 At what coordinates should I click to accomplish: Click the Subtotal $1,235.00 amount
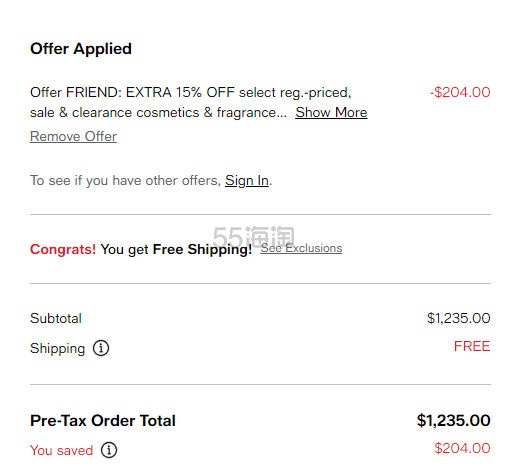coord(459,318)
